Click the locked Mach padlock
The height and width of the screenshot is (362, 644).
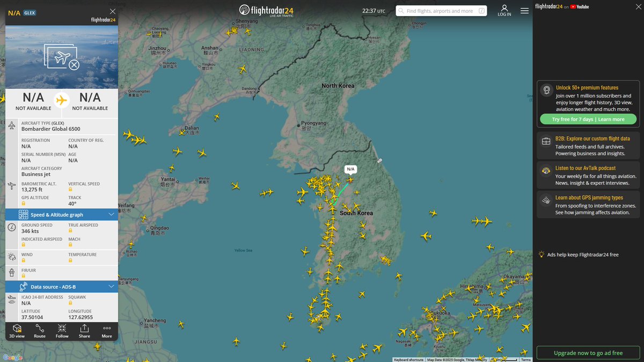70,245
